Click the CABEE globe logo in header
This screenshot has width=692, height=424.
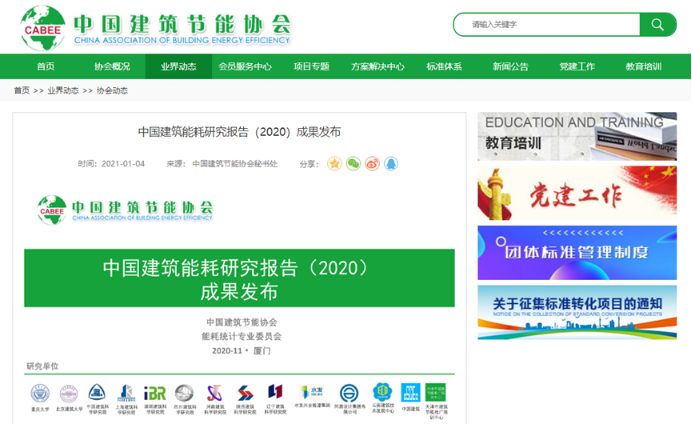[x=42, y=28]
